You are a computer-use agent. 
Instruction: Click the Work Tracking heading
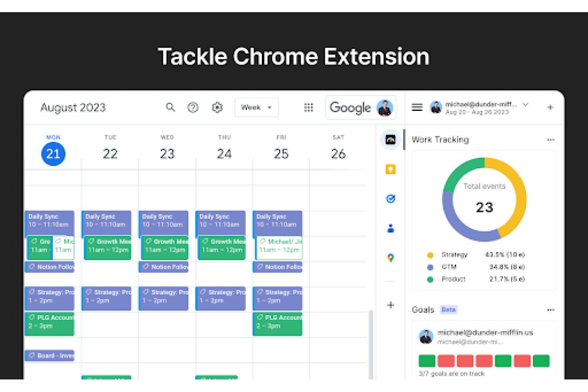[440, 140]
